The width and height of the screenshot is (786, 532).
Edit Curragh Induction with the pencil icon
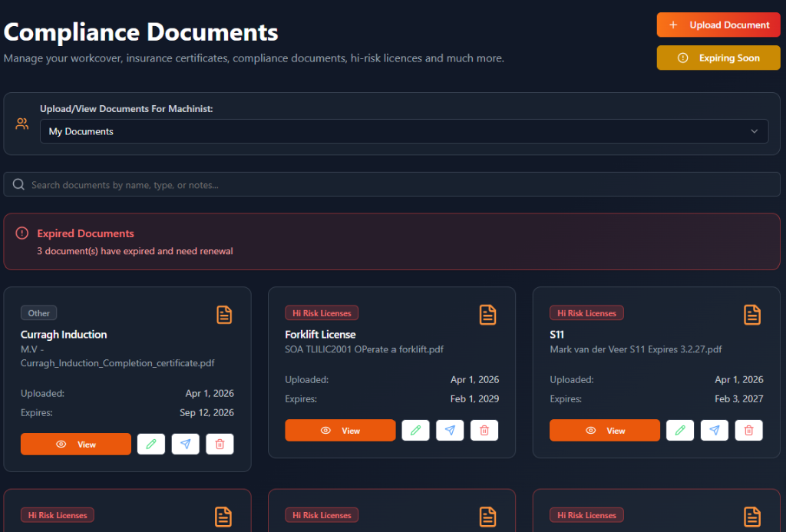[151, 444]
